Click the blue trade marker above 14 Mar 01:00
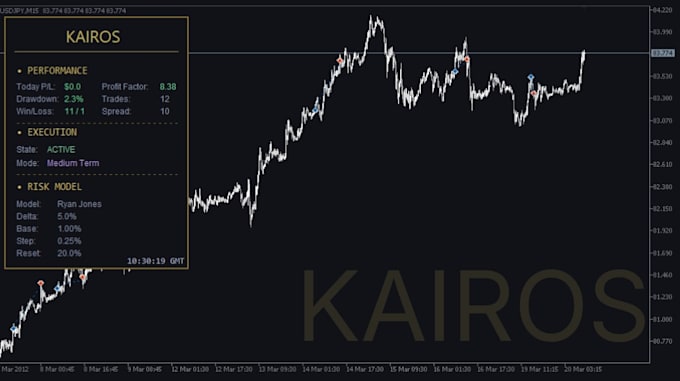 coord(315,110)
